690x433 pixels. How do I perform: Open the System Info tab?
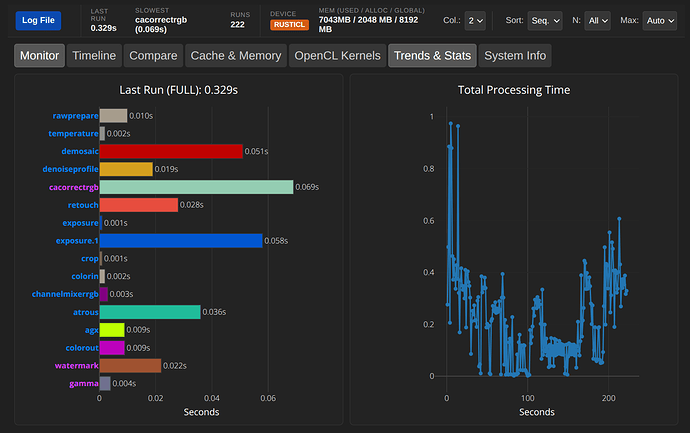(x=514, y=57)
